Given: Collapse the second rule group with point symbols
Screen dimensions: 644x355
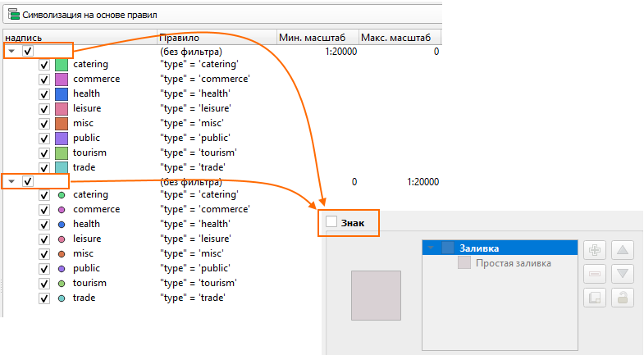Looking at the screenshot, I should 11,181.
